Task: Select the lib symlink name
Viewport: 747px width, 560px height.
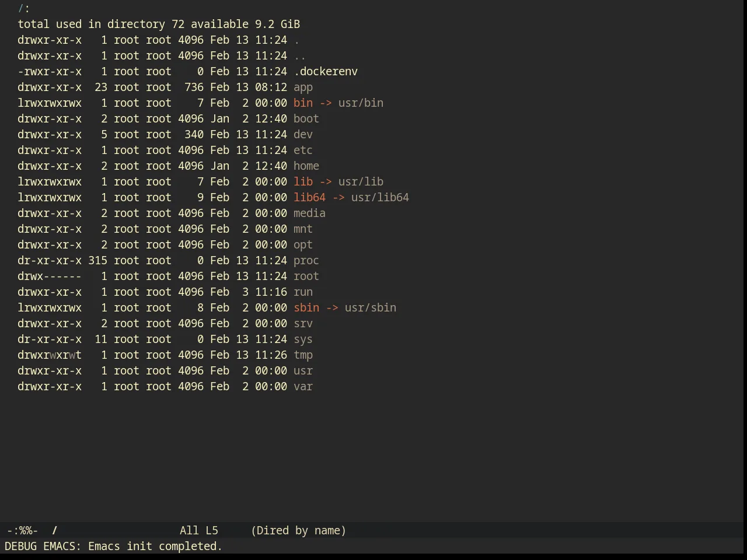Action: click(x=303, y=182)
